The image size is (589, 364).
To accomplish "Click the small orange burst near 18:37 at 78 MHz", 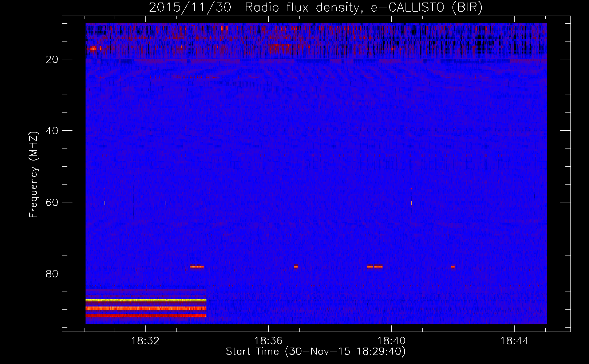I will [296, 266].
